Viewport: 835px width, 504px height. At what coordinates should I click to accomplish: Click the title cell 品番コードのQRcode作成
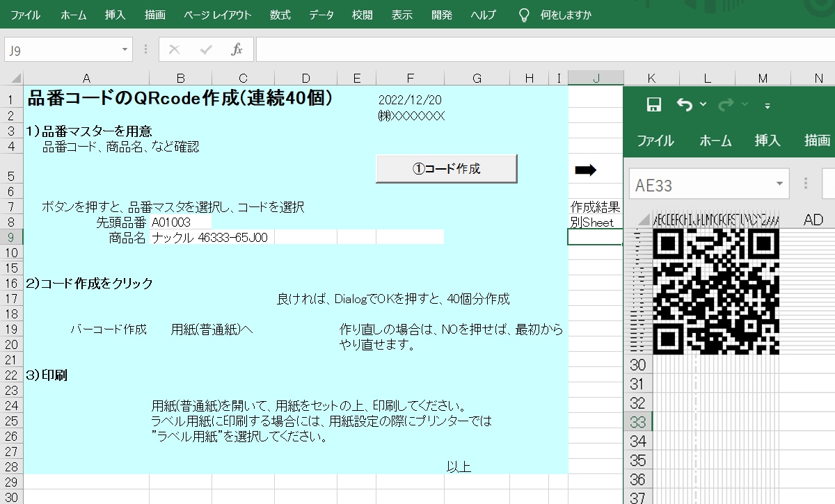point(180,99)
